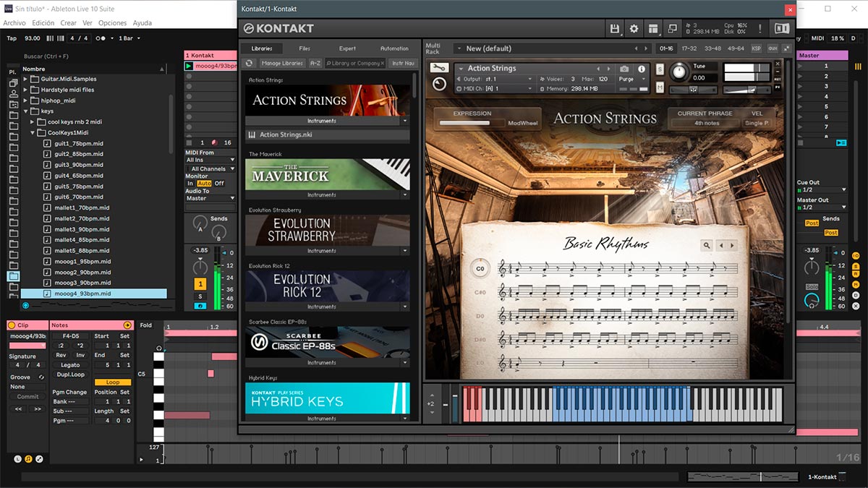
Task: Open Kontakt workspace layout icon
Action: pos(653,29)
